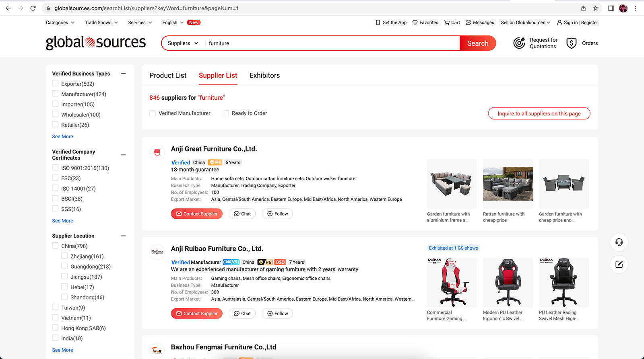
Task: Click the Anji Great Furniture store logo
Action: point(157,152)
